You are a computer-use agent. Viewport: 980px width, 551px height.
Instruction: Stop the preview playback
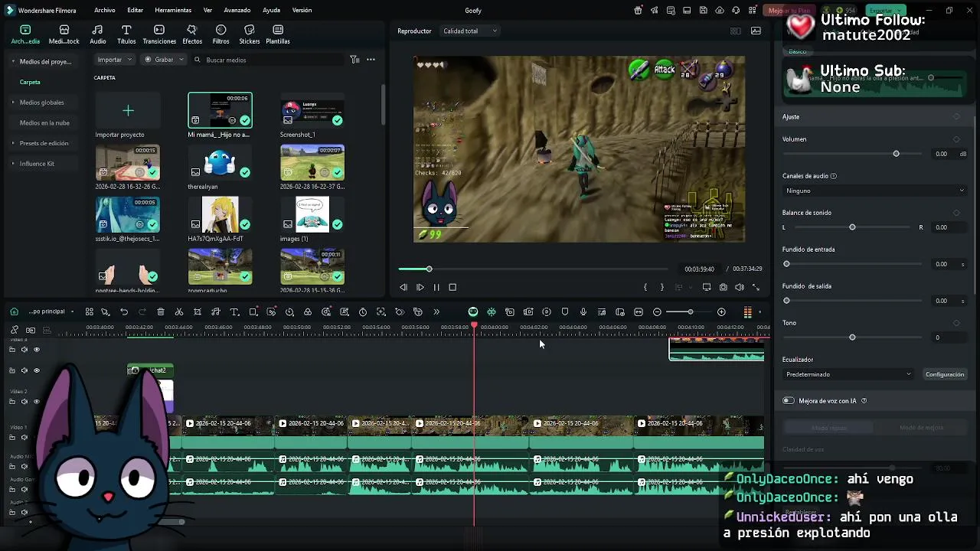pos(452,288)
